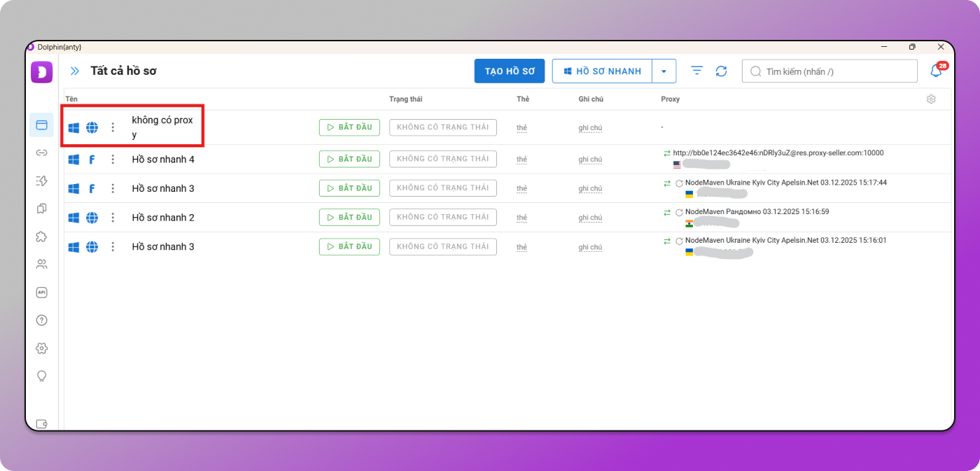The height and width of the screenshot is (471, 980).
Task: Open table column settings gear icon
Action: point(931,99)
